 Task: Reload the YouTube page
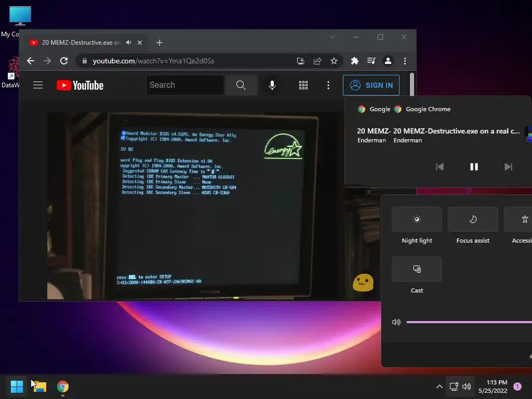click(x=64, y=61)
